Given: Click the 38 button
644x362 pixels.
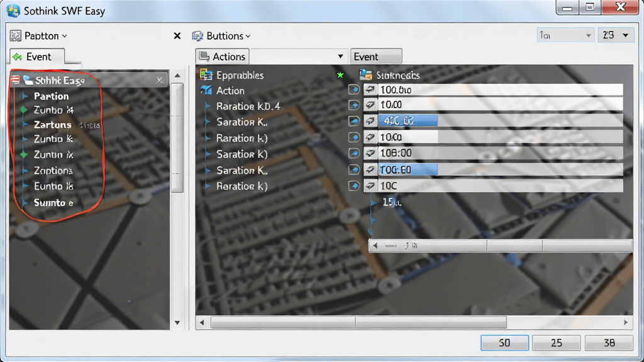Looking at the screenshot, I should (609, 343).
